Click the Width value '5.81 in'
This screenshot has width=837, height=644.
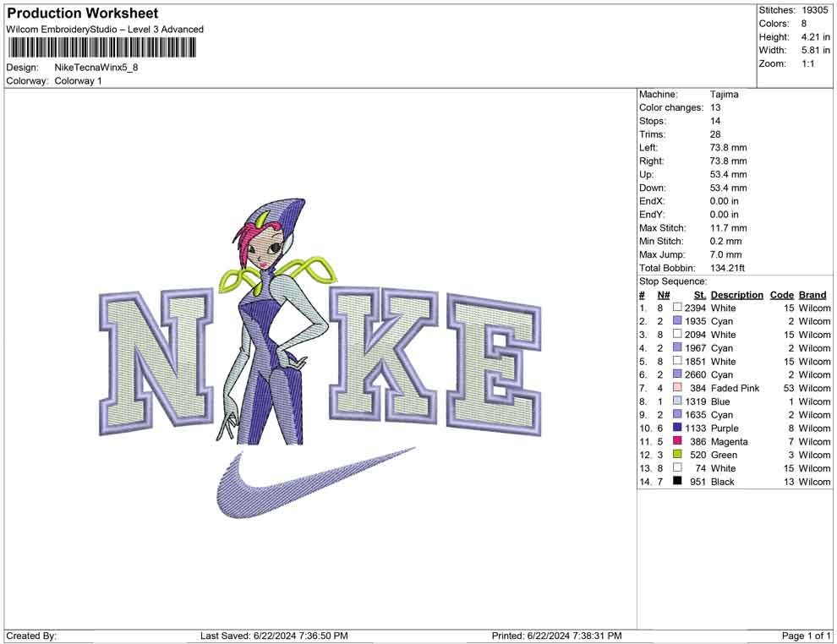point(815,50)
